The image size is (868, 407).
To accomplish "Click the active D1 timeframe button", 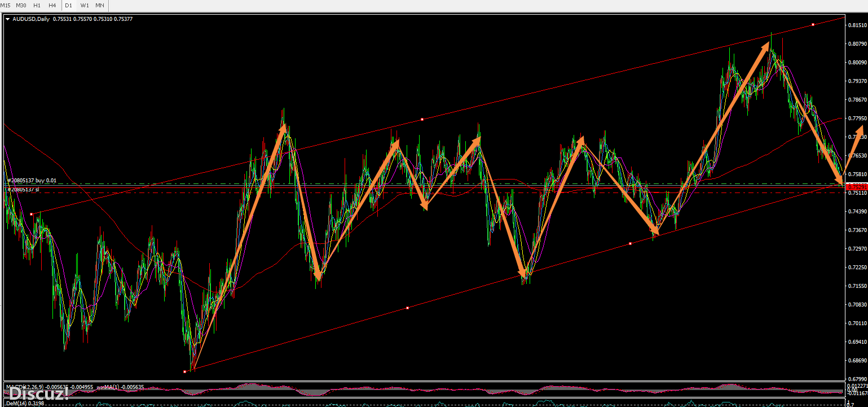I will 68,5.
